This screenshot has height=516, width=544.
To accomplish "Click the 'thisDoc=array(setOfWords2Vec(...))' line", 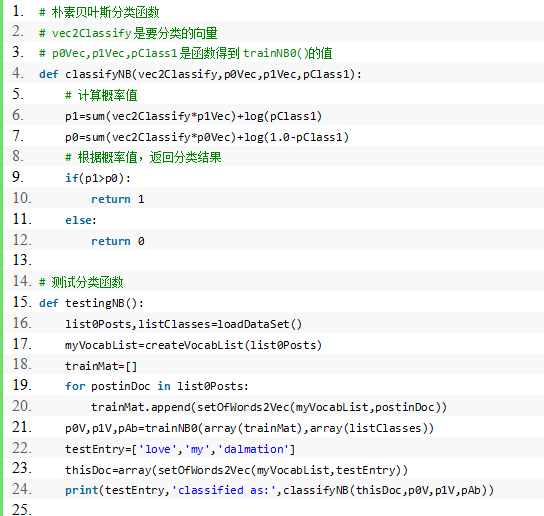I will point(236,470).
